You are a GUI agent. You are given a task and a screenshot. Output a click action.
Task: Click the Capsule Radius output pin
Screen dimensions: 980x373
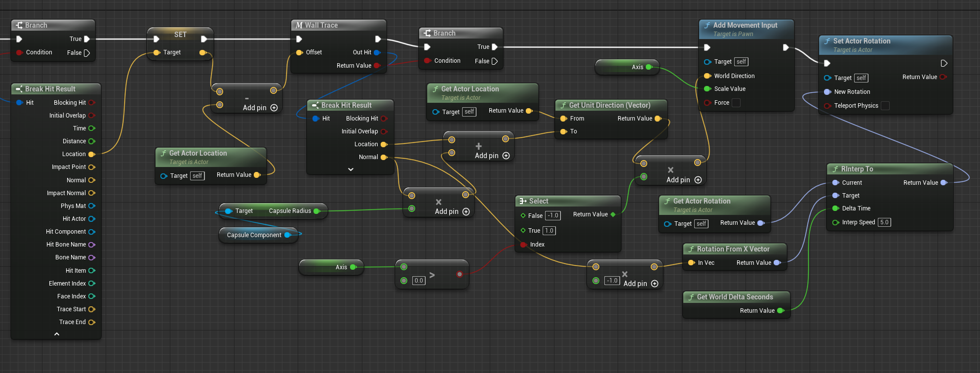pyautogui.click(x=316, y=211)
